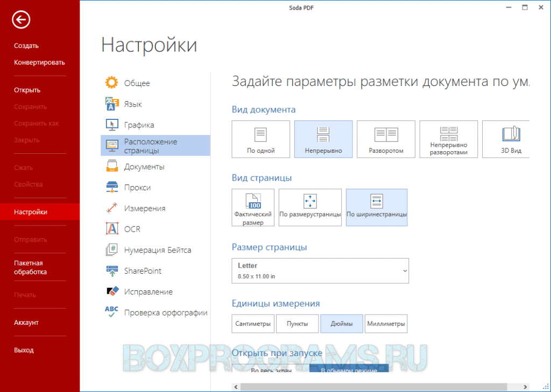Click the Миллиметры unit button
Screen dimensions: 551x392
(x=386, y=324)
